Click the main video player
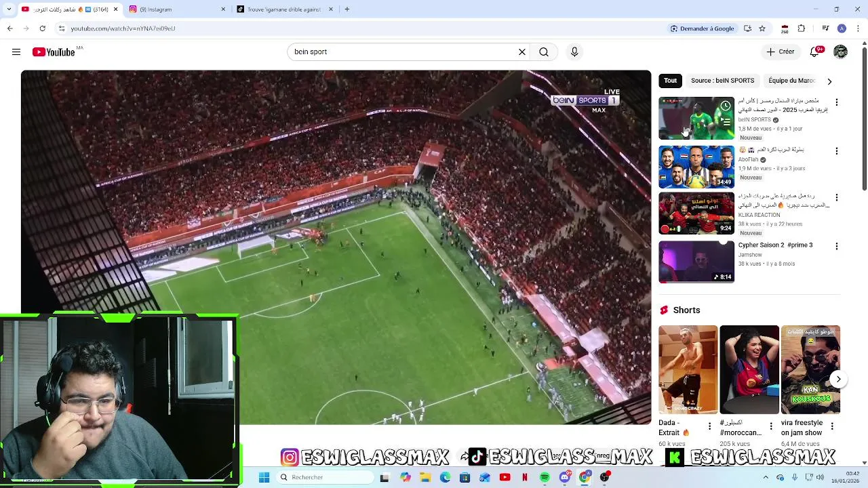 coord(336,247)
